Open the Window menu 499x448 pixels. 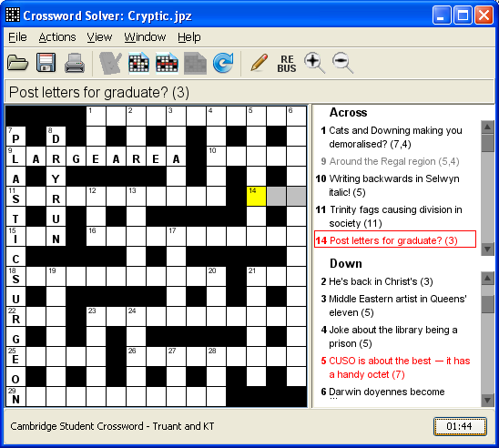(145, 37)
